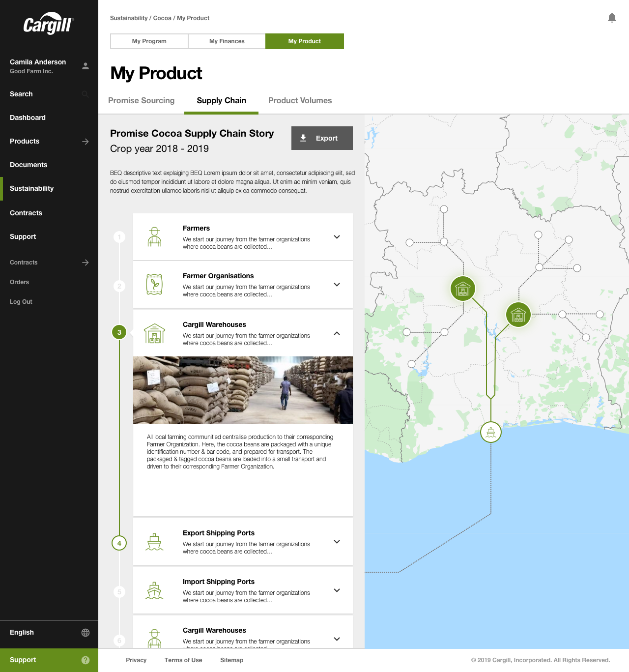629x672 pixels.
Task: Switch to the My Program tab
Action: (149, 41)
